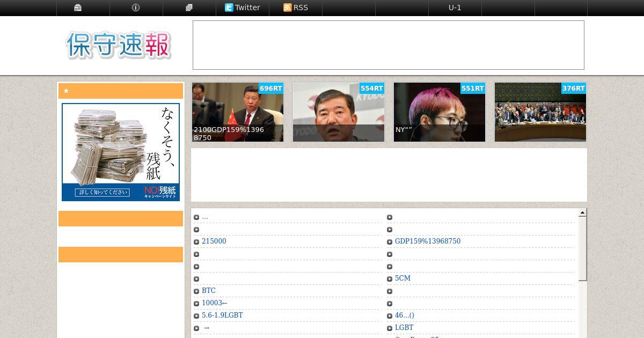Click the bullet icon beside 'GDP159%13968750'
The image size is (644, 338).
point(390,242)
